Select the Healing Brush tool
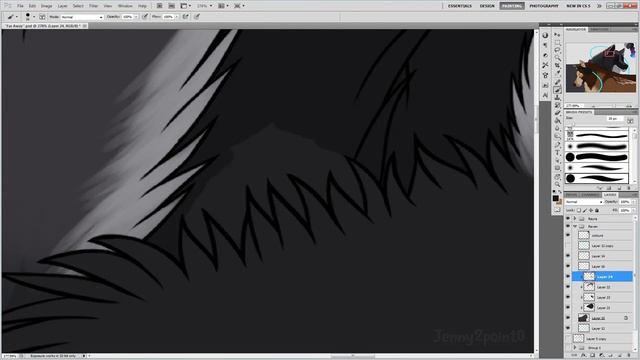This screenshot has width=640, height=360. (558, 82)
